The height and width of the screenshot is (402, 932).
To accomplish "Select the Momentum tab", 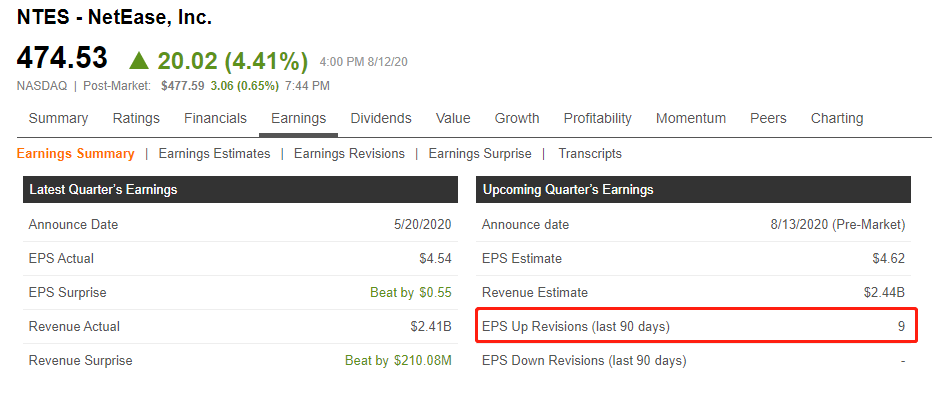I will 691,118.
